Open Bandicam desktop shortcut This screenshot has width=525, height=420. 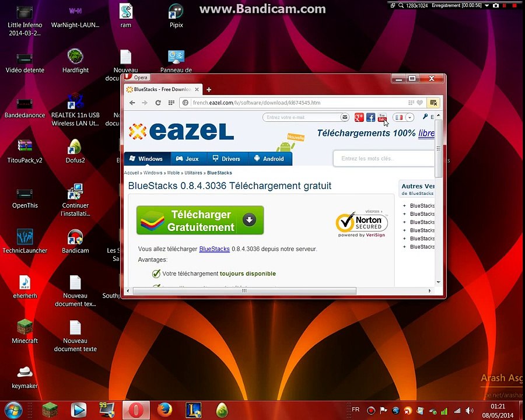click(75, 241)
